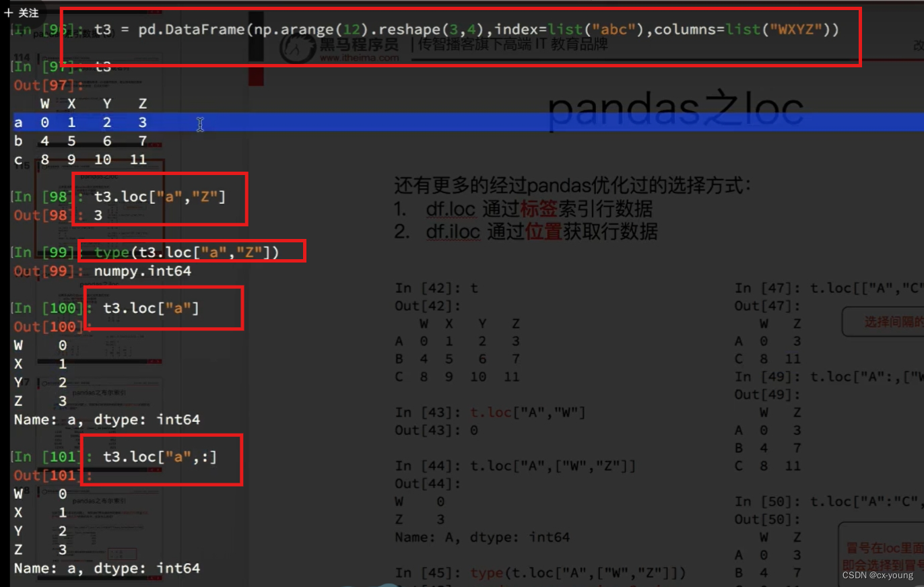Click slide line In [42]: t

pyautogui.click(x=438, y=289)
